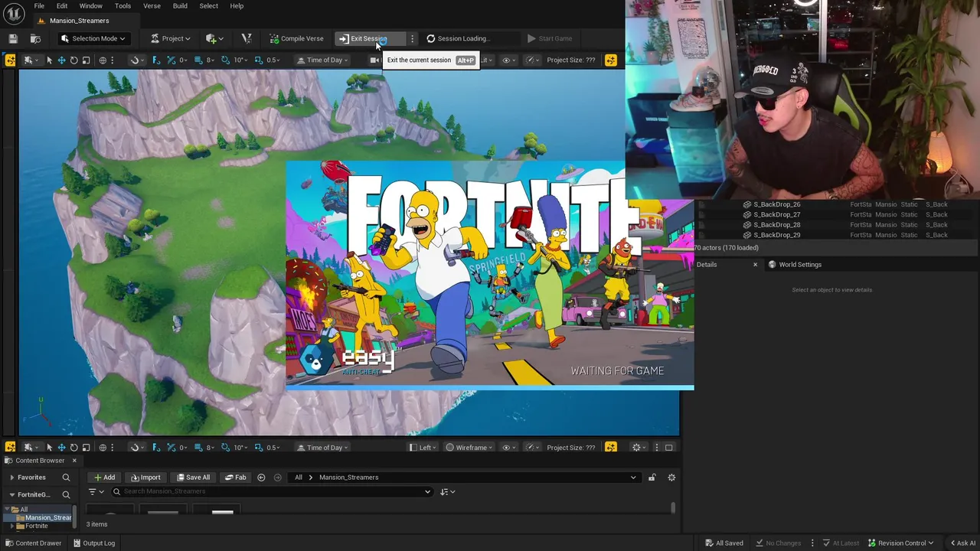Open the content browser sort options dropdown
980x551 pixels.
pyautogui.click(x=447, y=491)
